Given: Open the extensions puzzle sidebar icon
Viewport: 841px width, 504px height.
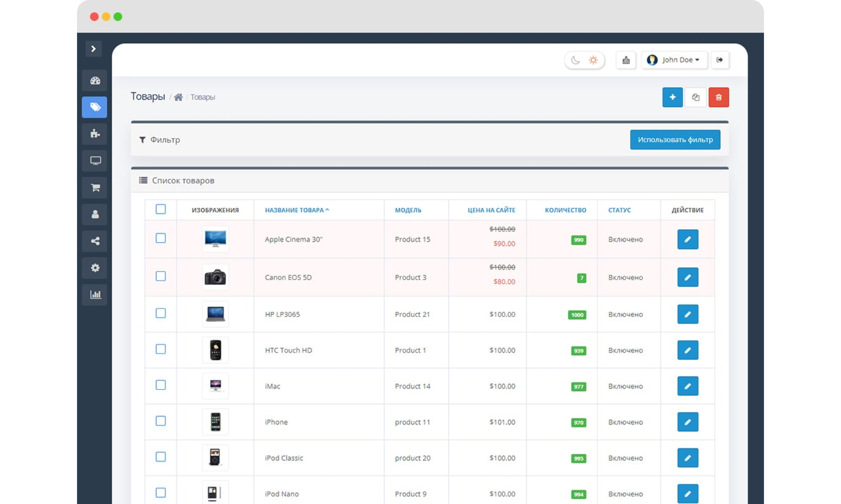Looking at the screenshot, I should 95,134.
